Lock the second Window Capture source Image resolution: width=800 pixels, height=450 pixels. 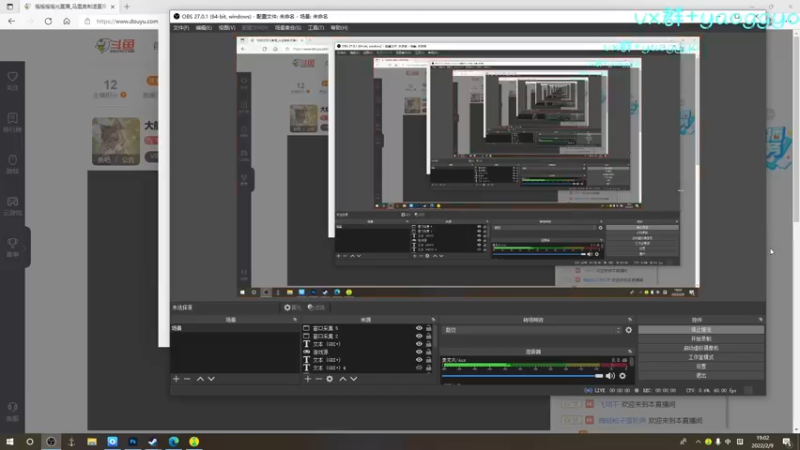[x=429, y=336]
